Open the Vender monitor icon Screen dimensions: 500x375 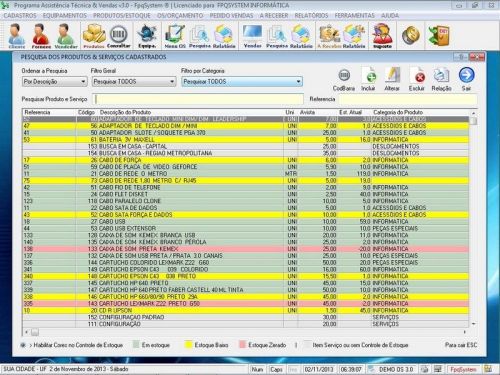(x=252, y=36)
